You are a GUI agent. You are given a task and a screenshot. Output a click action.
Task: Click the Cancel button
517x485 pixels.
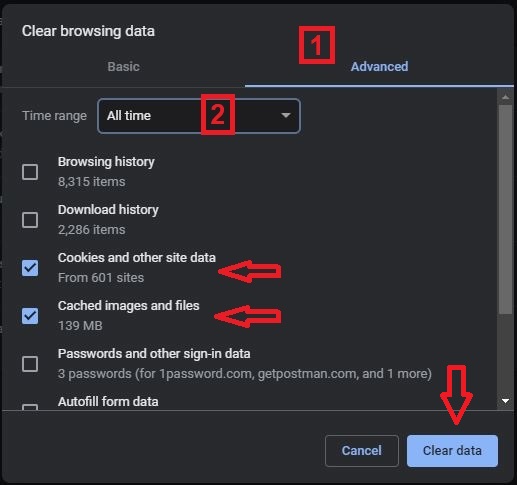pos(362,451)
